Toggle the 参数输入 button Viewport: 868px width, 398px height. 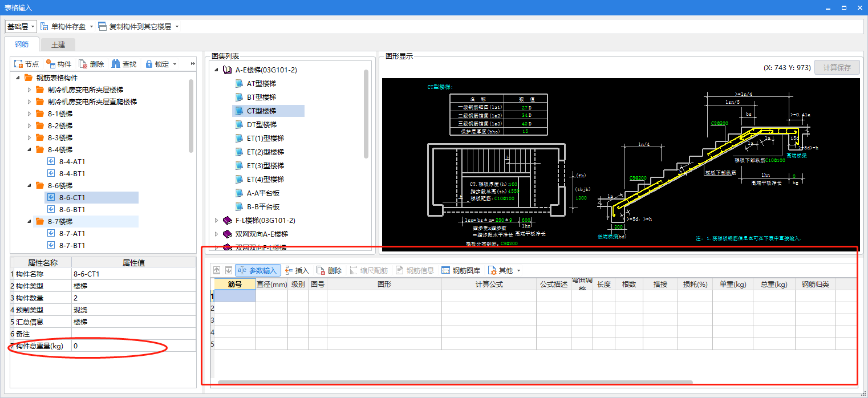pos(258,270)
